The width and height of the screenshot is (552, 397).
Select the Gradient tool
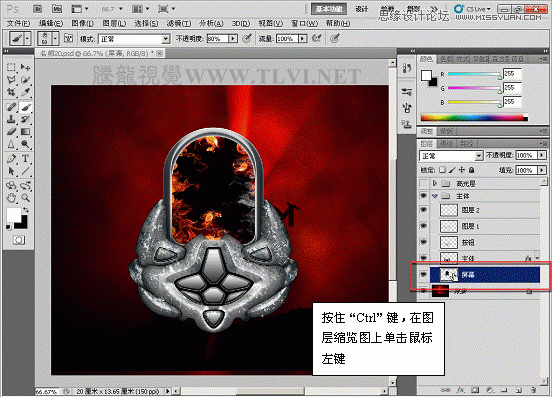click(25, 132)
